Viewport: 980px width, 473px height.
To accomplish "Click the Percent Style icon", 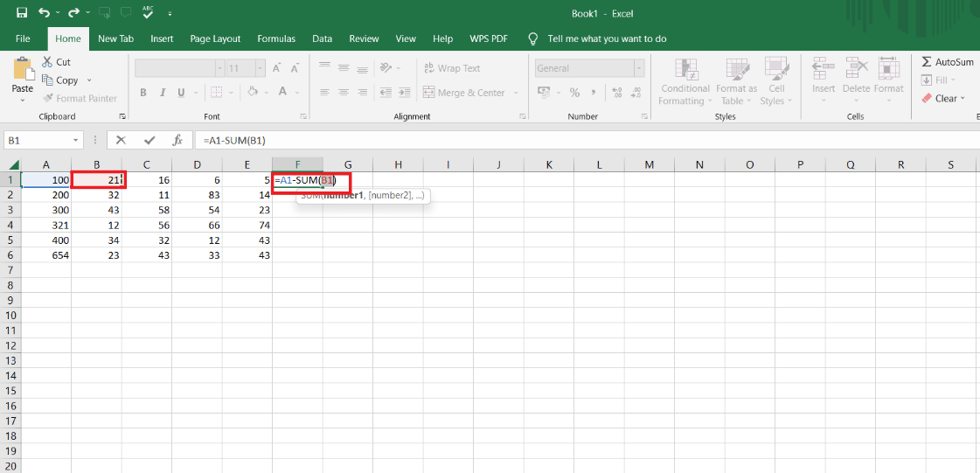I will (574, 93).
